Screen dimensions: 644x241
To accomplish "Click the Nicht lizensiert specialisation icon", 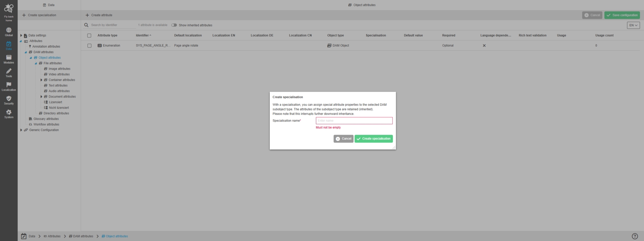I will (46, 108).
